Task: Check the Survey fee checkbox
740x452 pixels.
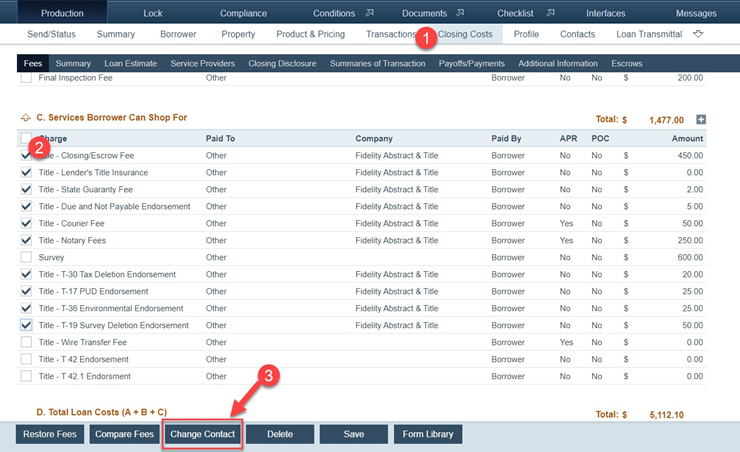Action: pos(26,258)
